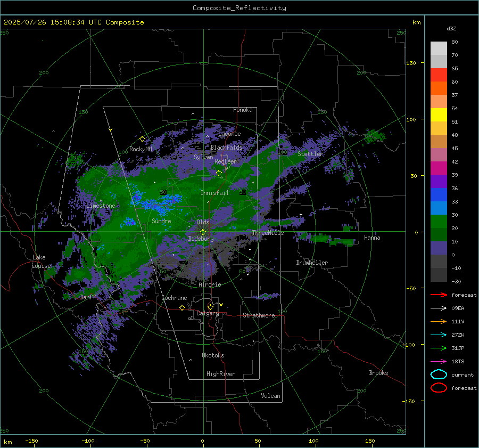The image size is (479, 448).
Task: Click the right axis '150' km label
Action: coord(411,63)
